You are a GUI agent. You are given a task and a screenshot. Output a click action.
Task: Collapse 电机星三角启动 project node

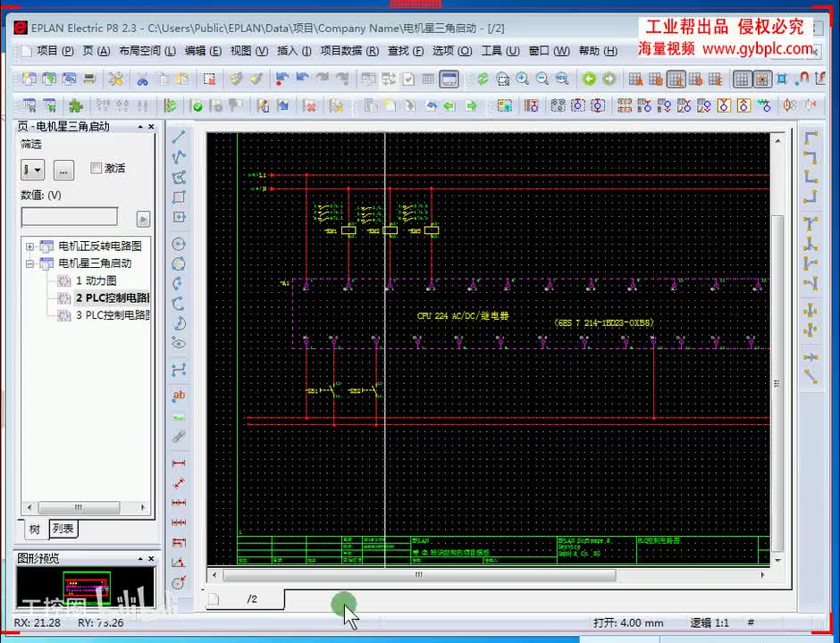[x=30, y=264]
